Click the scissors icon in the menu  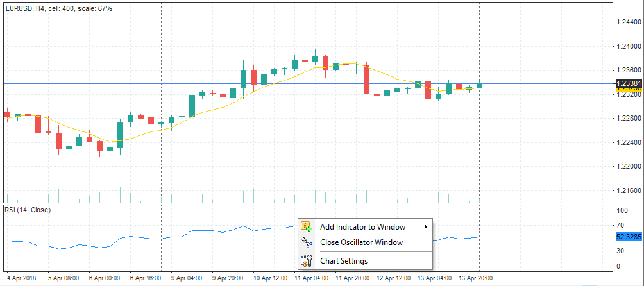coord(307,242)
